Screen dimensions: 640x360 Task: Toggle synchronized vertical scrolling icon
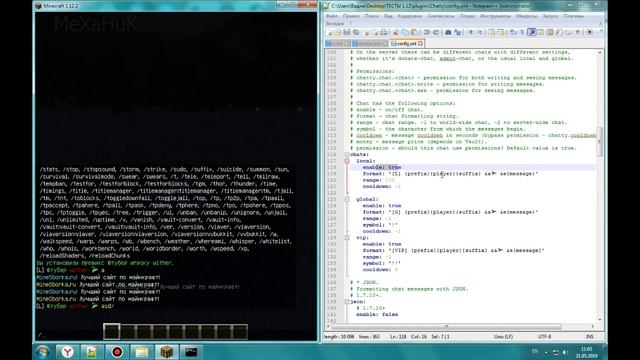coord(491,32)
